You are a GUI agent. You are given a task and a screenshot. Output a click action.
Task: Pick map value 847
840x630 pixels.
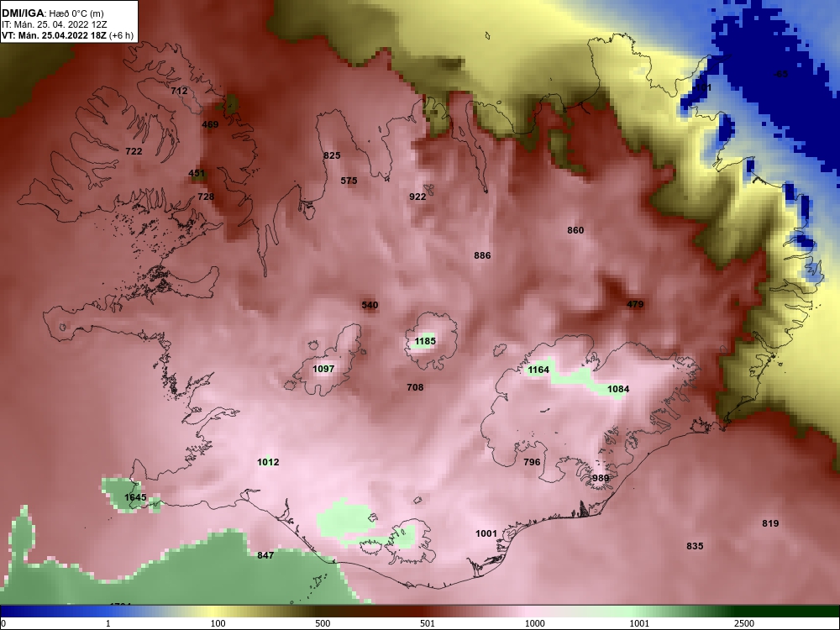[x=265, y=555]
